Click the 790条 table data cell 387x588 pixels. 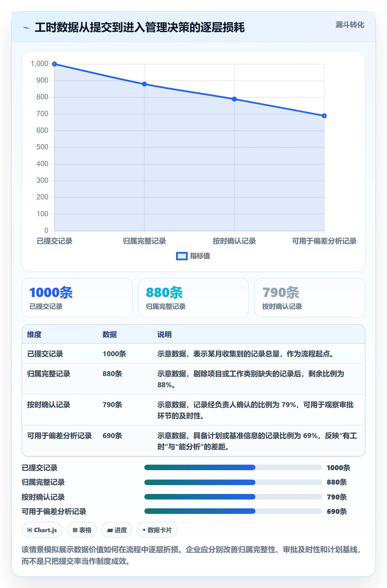coord(113,405)
